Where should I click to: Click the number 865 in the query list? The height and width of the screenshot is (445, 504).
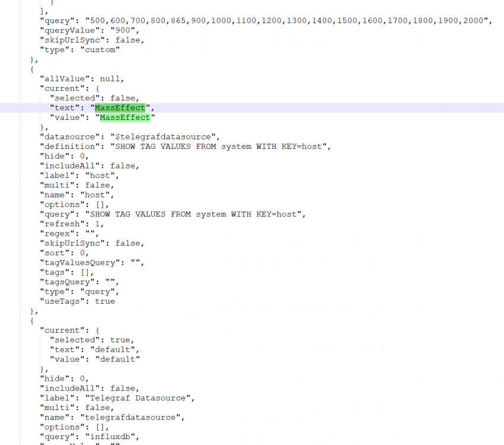pos(178,21)
